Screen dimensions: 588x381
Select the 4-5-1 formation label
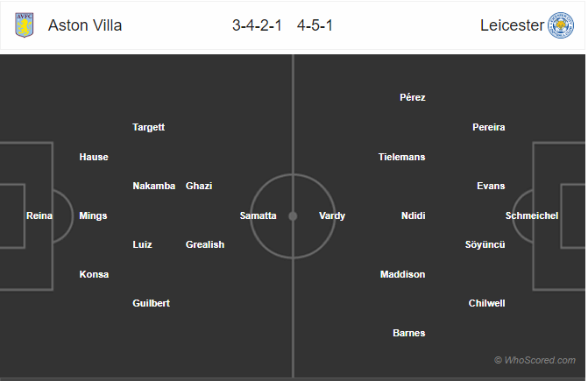click(315, 25)
